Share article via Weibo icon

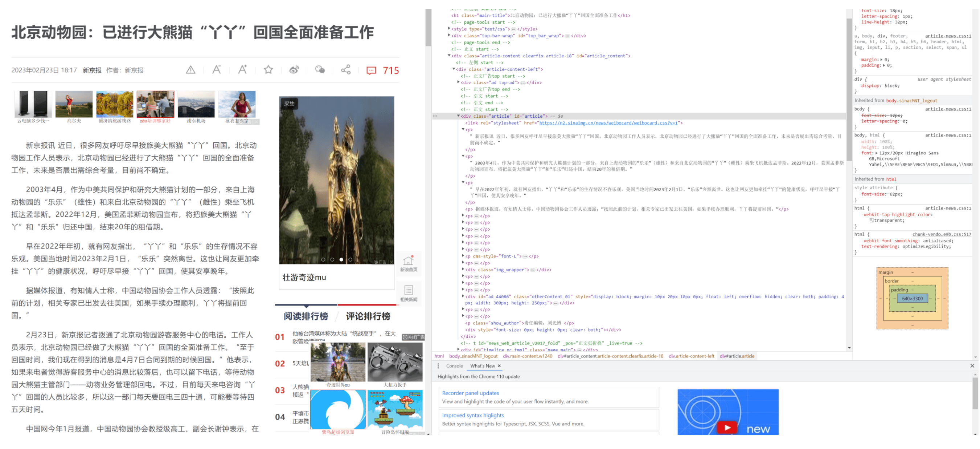[x=294, y=70]
